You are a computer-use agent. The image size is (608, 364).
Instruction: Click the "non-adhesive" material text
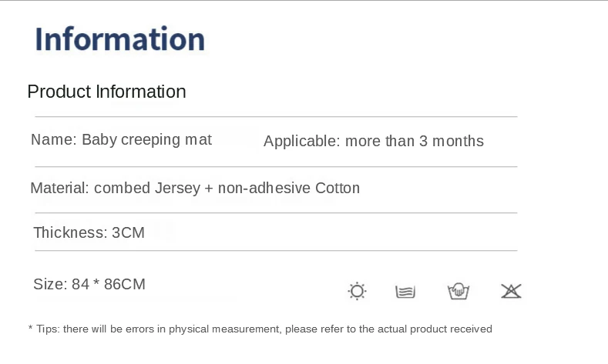click(x=263, y=188)
